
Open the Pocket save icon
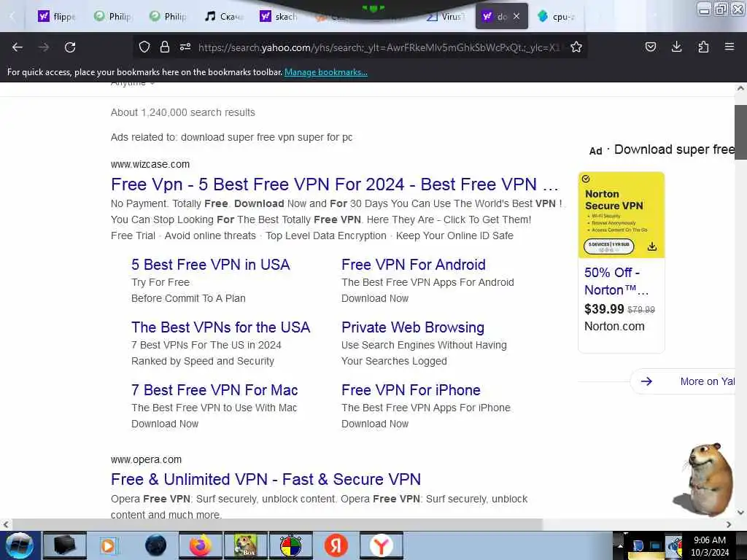point(651,47)
